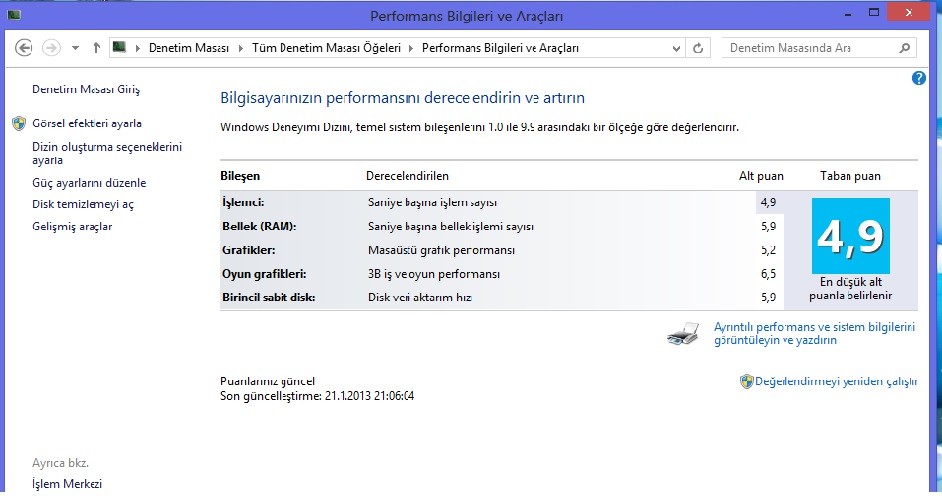Click the Forward navigation arrow

(x=51, y=47)
